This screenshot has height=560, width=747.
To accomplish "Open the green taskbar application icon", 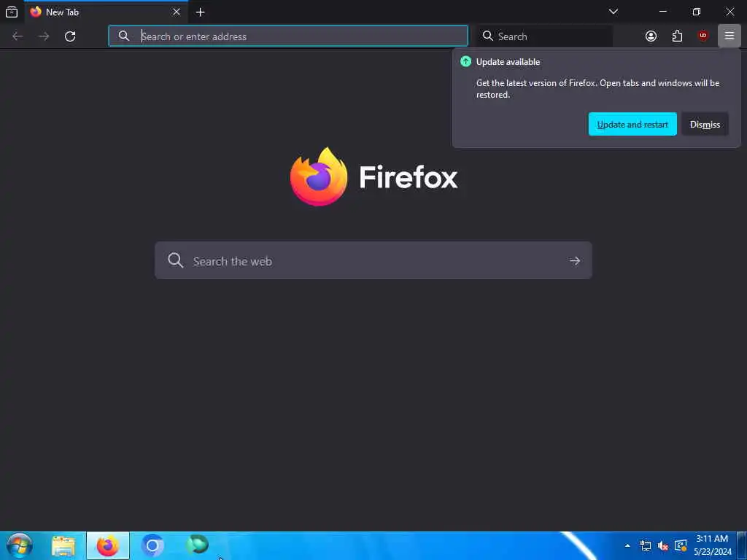I will (197, 544).
